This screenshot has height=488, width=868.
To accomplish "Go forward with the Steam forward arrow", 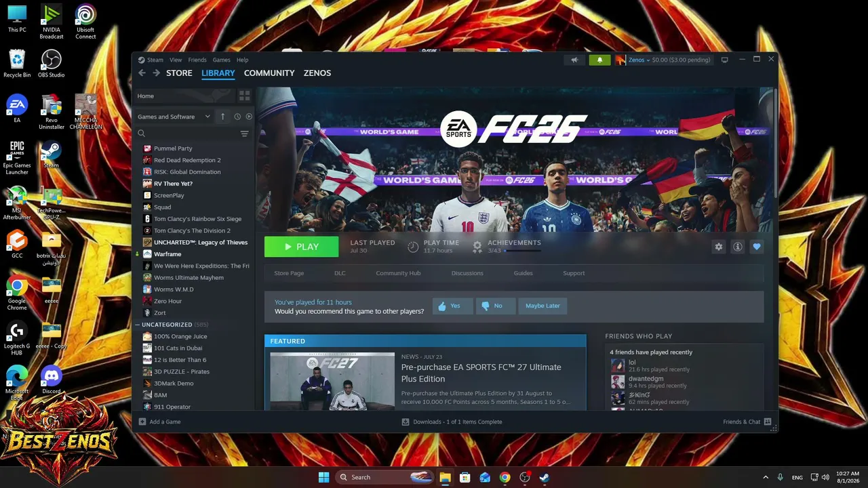I will 156,73.
